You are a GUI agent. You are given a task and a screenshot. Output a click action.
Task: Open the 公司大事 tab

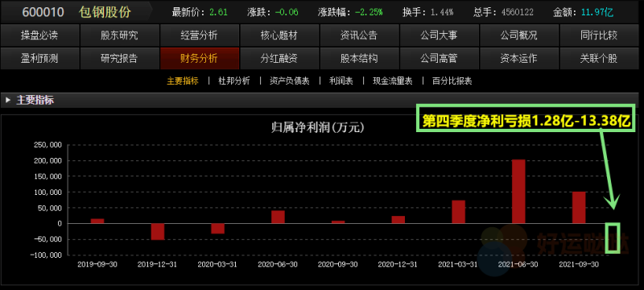439,35
